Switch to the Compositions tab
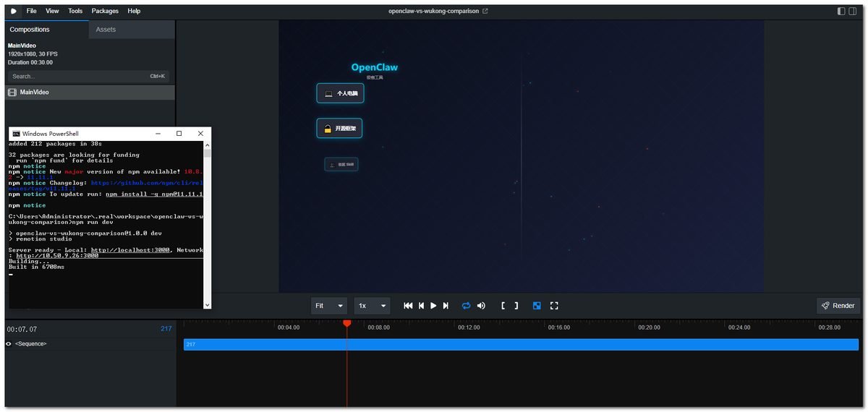 click(x=46, y=30)
